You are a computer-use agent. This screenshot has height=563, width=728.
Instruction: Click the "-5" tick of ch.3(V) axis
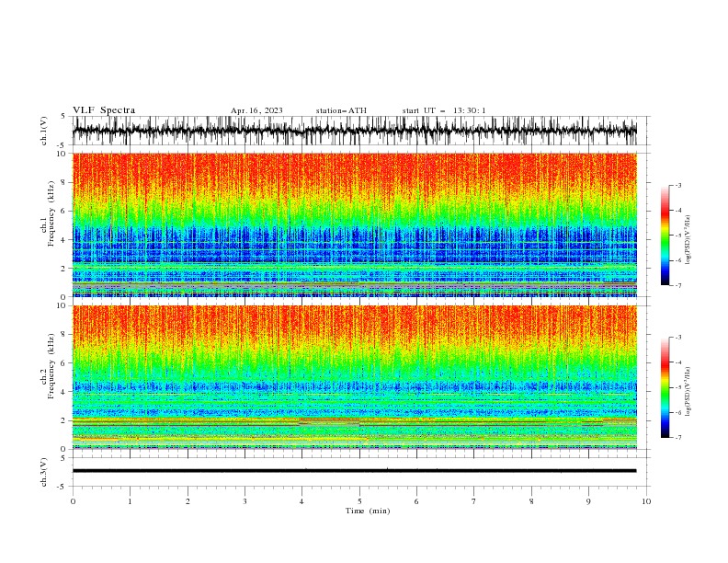tap(63, 487)
